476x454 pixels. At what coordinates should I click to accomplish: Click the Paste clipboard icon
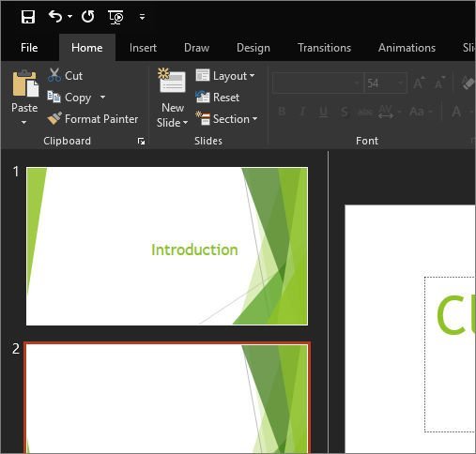point(25,83)
